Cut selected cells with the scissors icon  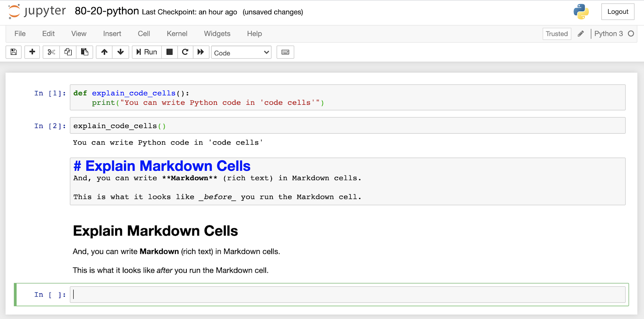tap(51, 52)
